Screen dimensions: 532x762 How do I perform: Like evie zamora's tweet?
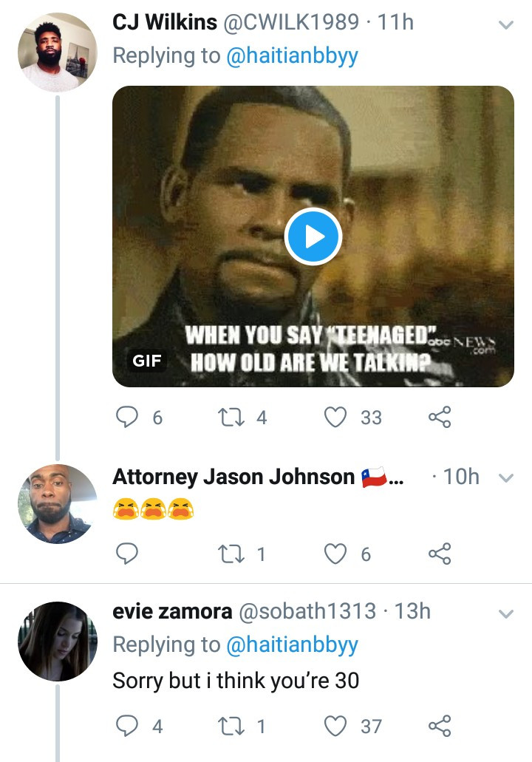[x=337, y=726]
